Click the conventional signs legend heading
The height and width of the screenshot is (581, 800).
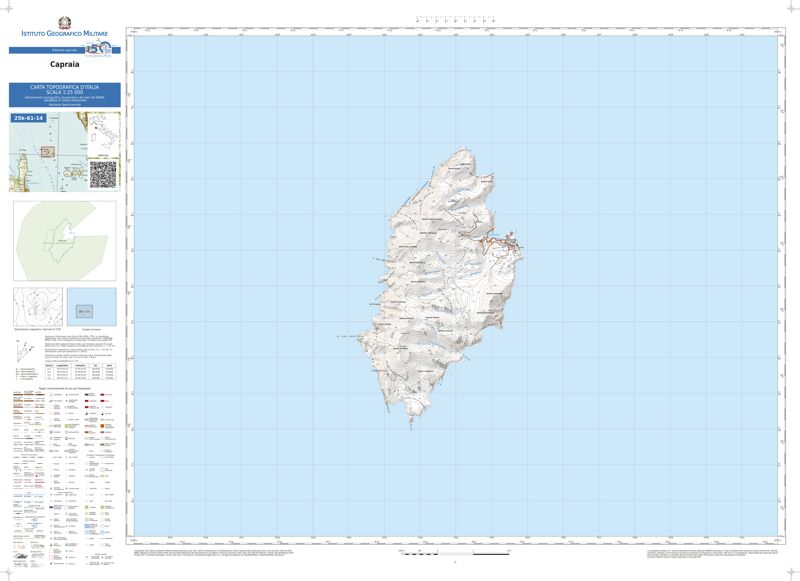click(64, 388)
